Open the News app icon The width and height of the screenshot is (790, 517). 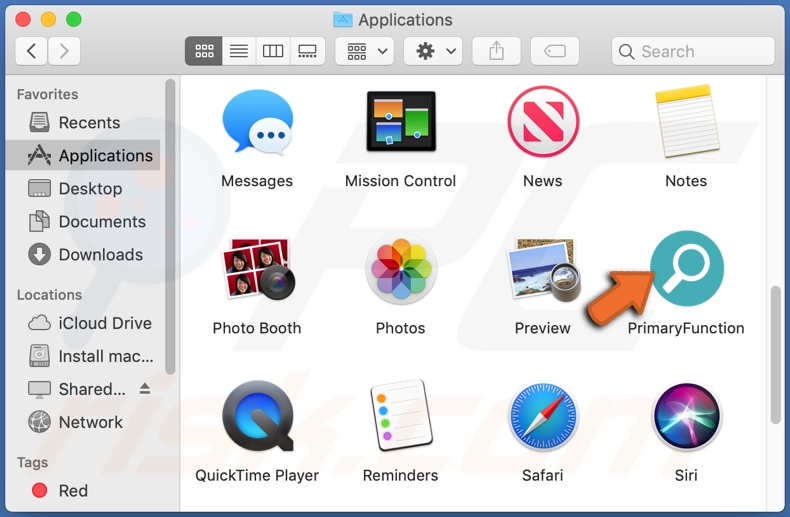[543, 121]
